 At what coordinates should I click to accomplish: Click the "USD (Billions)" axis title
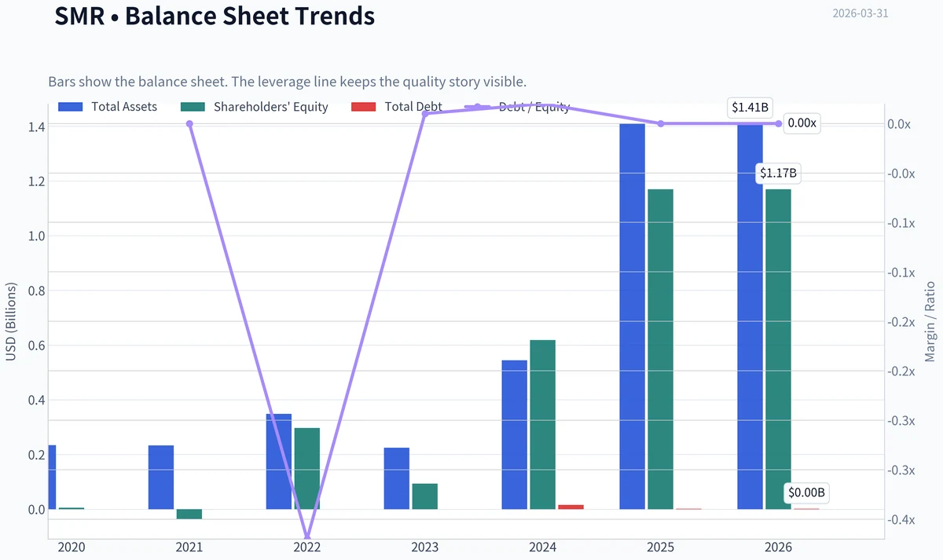click(x=11, y=321)
